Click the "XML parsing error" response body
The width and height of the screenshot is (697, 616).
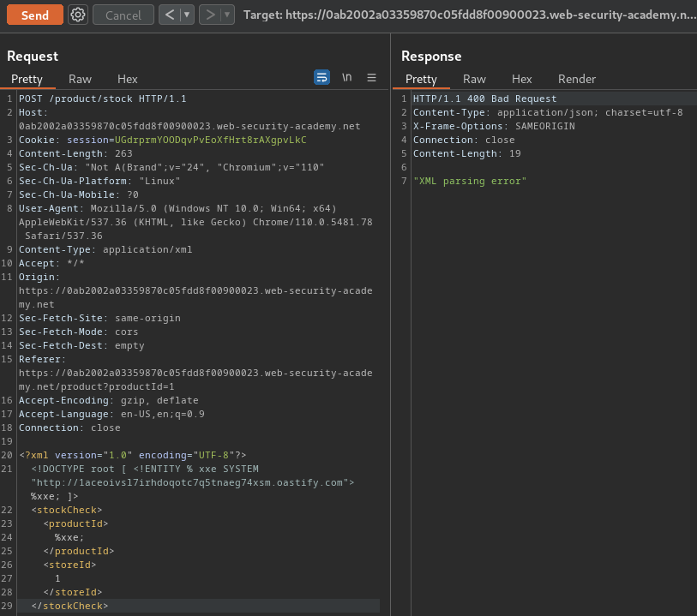pos(470,182)
